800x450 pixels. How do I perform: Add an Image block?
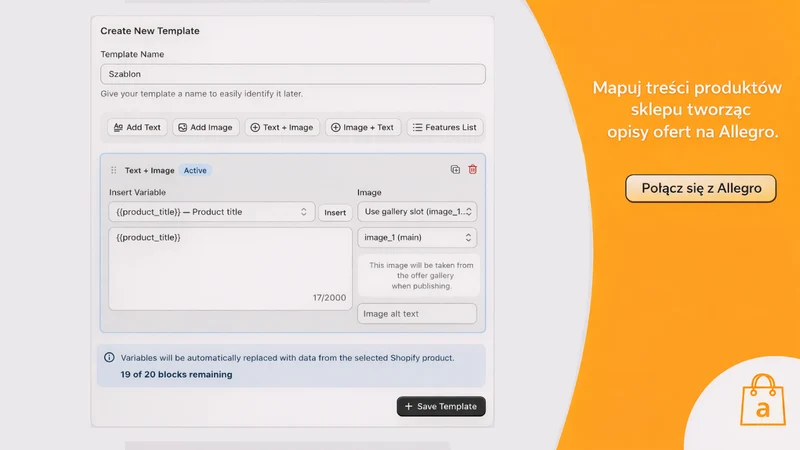[206, 128]
